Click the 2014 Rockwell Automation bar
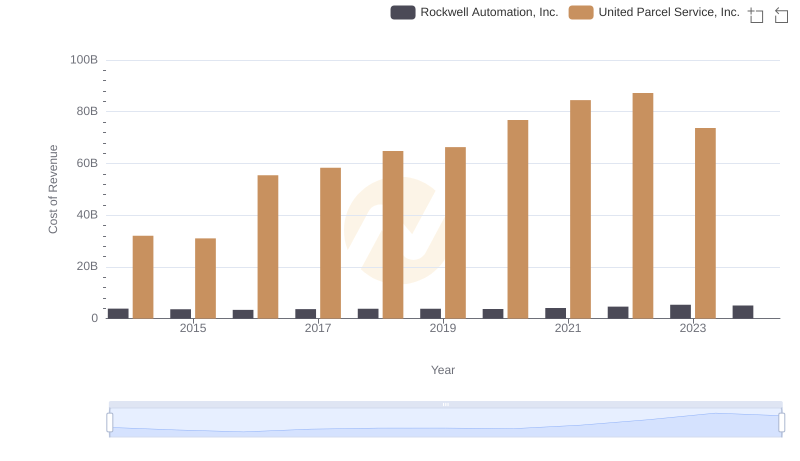 pos(118,313)
